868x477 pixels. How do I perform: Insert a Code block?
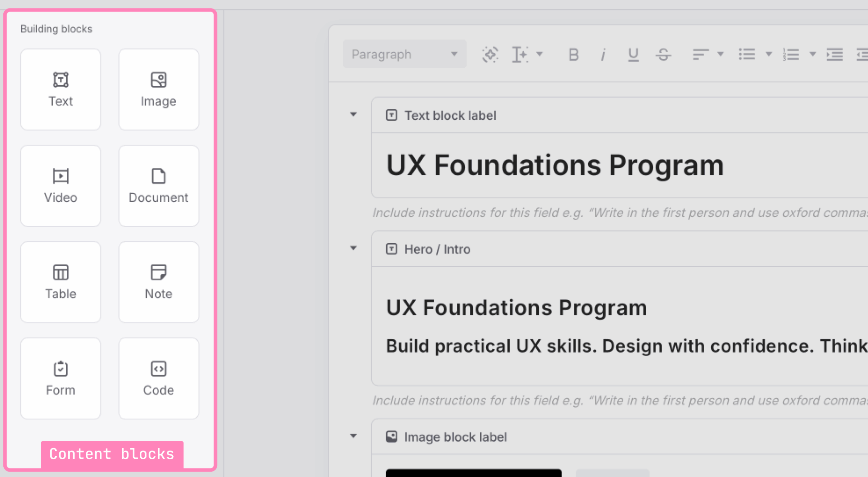[x=158, y=378]
